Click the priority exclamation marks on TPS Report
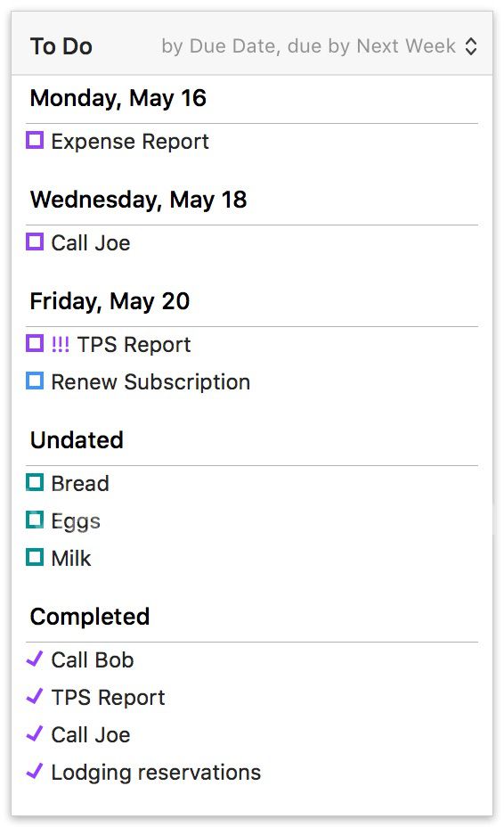Screen dimensions: 504x827 60,344
